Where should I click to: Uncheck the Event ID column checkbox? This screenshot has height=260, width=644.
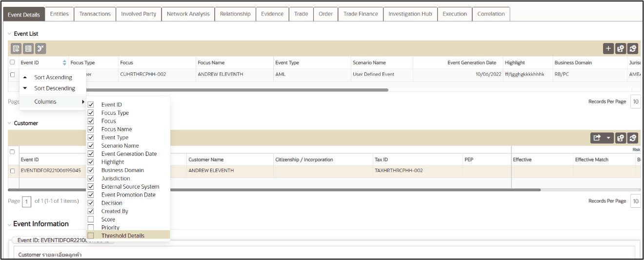click(91, 105)
